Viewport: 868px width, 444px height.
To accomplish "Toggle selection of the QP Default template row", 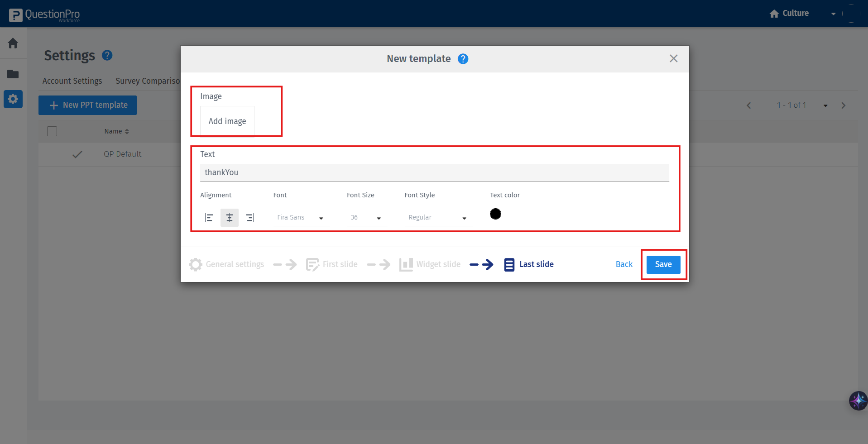I will tap(77, 154).
